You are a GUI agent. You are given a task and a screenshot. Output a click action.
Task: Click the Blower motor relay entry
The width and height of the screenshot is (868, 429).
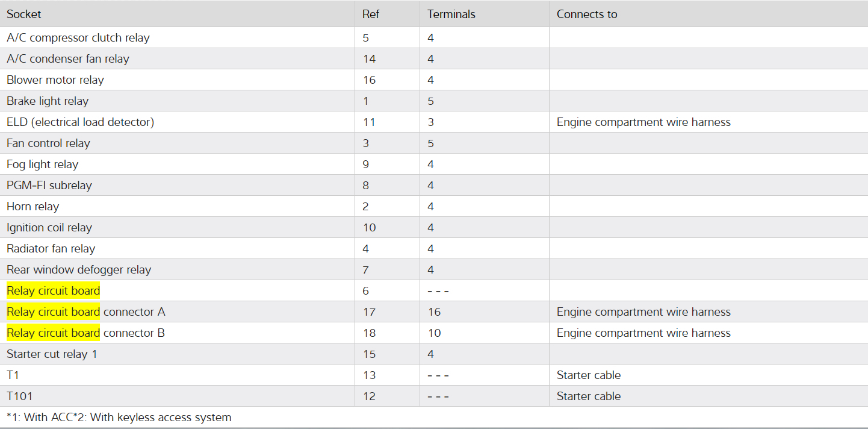55,80
